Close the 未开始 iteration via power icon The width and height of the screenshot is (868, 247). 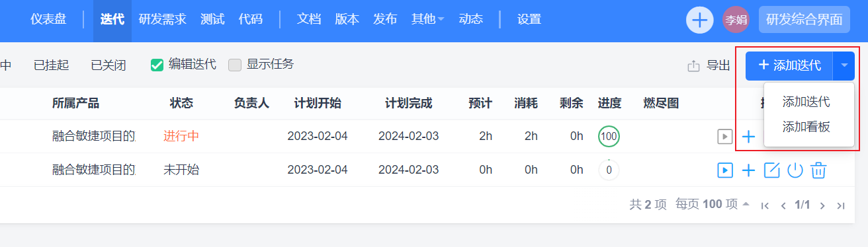click(795, 170)
